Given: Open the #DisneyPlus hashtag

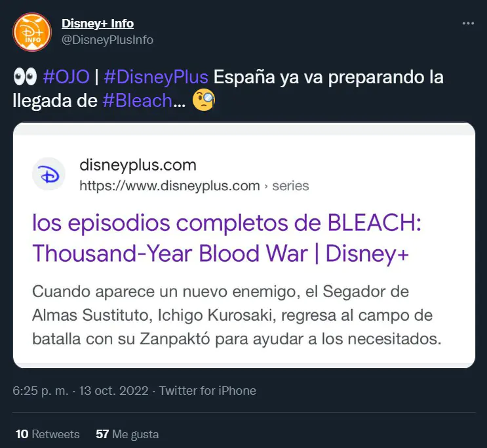Looking at the screenshot, I should point(156,77).
